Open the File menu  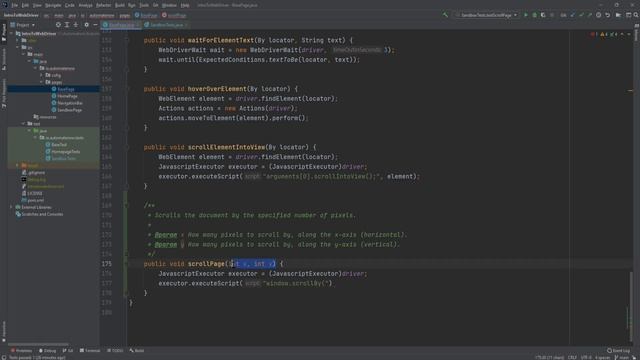click(15, 5)
